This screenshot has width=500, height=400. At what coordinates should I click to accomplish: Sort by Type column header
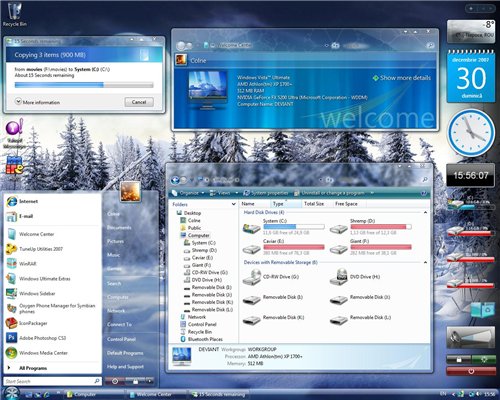[285, 204]
